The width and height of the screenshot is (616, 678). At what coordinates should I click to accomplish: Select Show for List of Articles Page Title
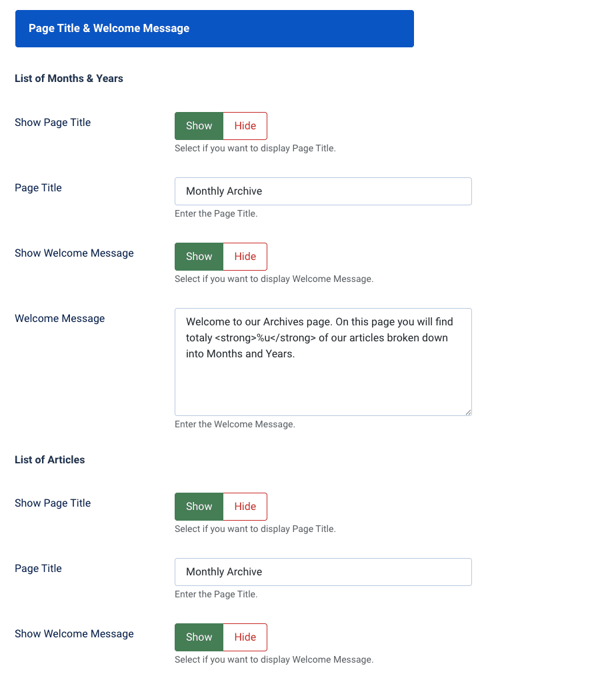tap(199, 507)
